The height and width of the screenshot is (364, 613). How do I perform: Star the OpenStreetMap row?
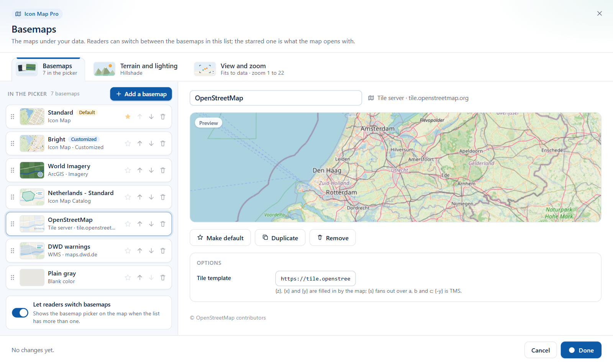tap(128, 224)
